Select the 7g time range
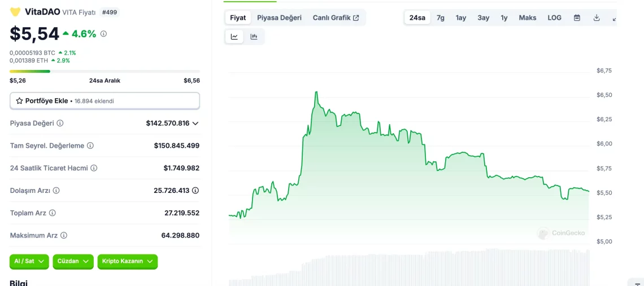 [x=441, y=17]
